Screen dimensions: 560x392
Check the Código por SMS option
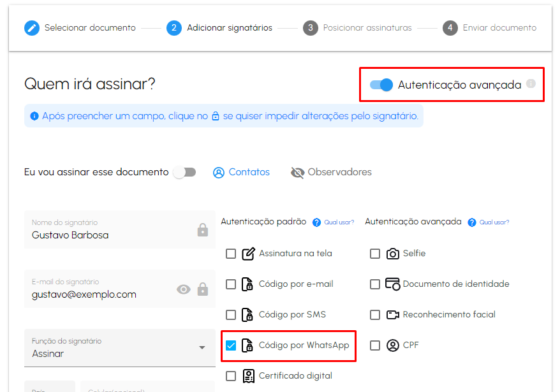coord(231,314)
